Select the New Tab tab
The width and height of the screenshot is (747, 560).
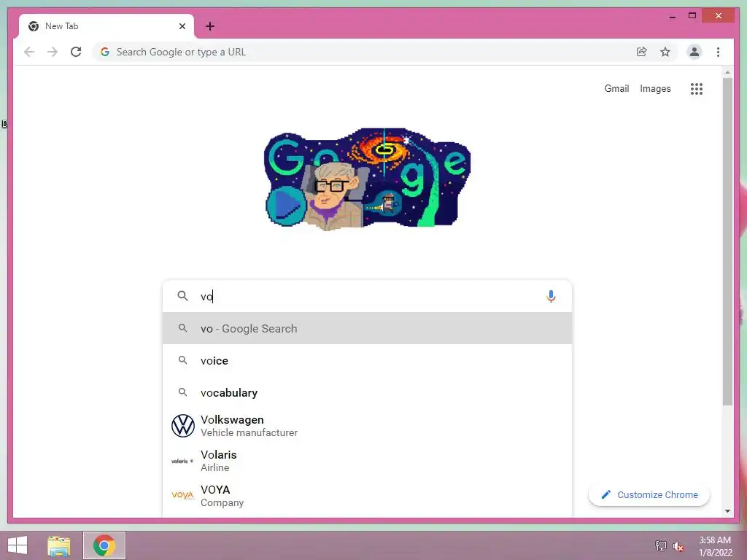click(x=107, y=26)
